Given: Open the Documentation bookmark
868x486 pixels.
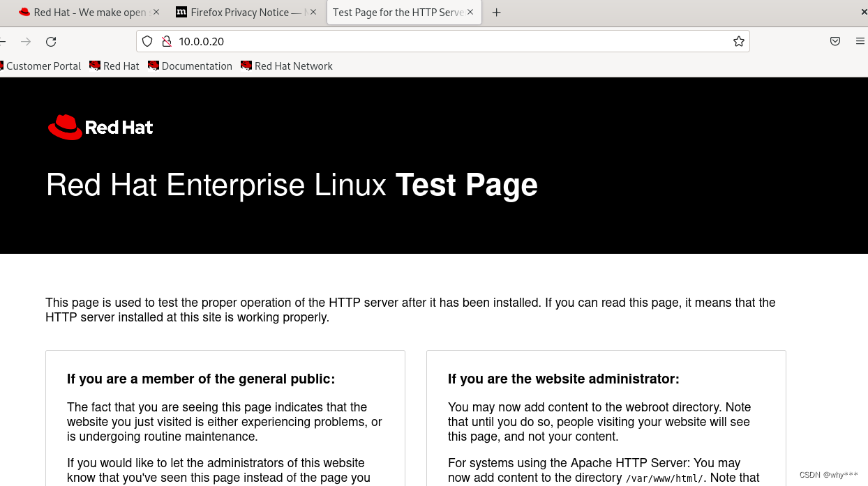Looking at the screenshot, I should coord(190,66).
